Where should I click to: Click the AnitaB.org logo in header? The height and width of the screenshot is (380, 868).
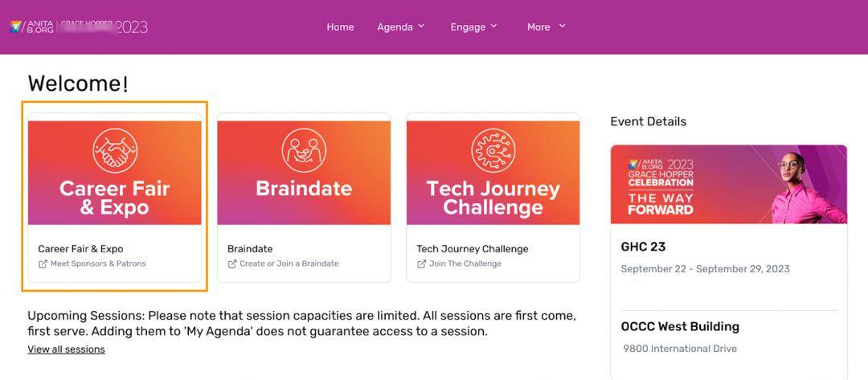tap(31, 27)
